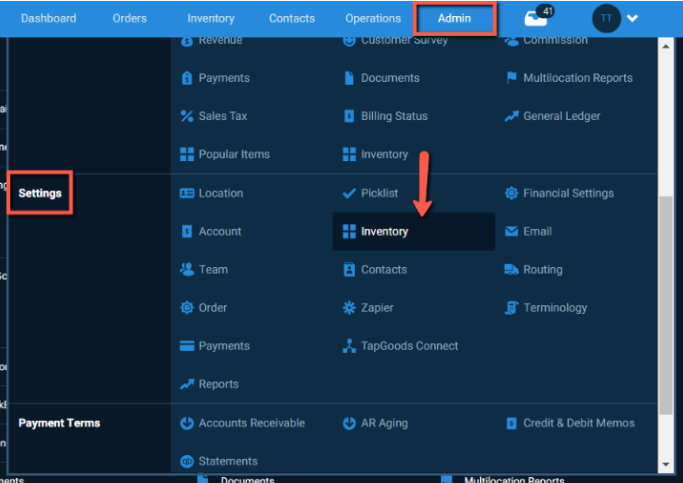The image size is (683, 483).
Task: Open Credit & Debit Memos
Action: point(578,423)
